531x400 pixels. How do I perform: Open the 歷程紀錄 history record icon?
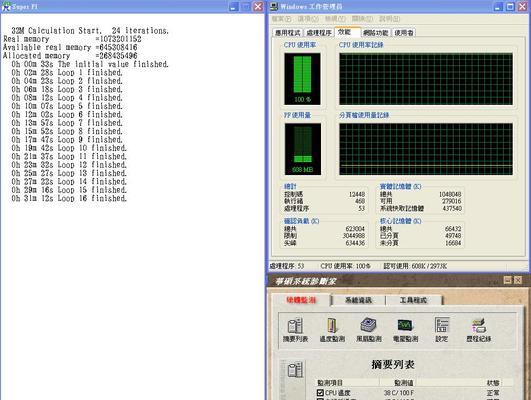(x=479, y=330)
